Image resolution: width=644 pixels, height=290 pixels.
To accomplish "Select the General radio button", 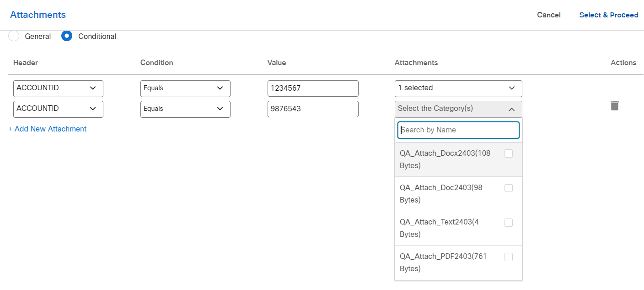I will [14, 36].
